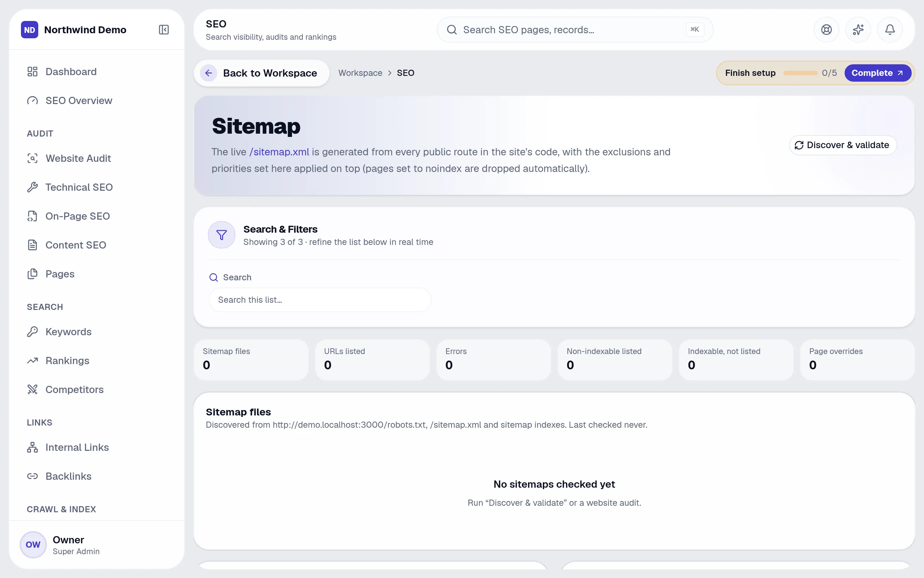The width and height of the screenshot is (924, 578).
Task: Click the ND workspace logo badge
Action: [29, 30]
